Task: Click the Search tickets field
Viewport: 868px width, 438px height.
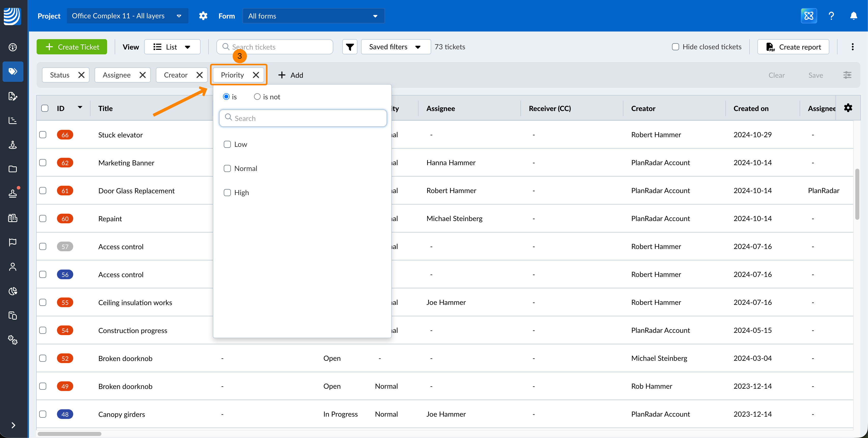Action: pyautogui.click(x=275, y=47)
